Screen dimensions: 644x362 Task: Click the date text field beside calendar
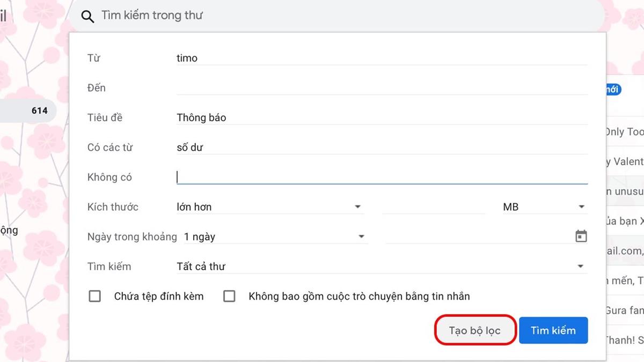pyautogui.click(x=478, y=237)
